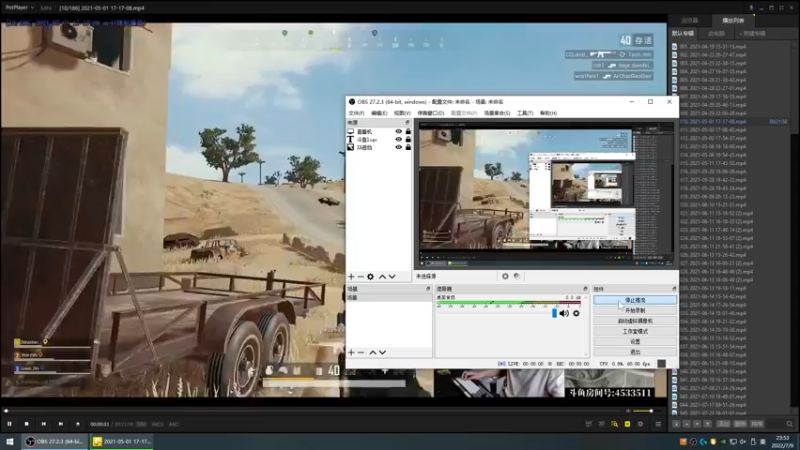The height and width of the screenshot is (450, 800).
Task: Open PotPlayer settings gear near playlist toggle
Action: (x=640, y=424)
